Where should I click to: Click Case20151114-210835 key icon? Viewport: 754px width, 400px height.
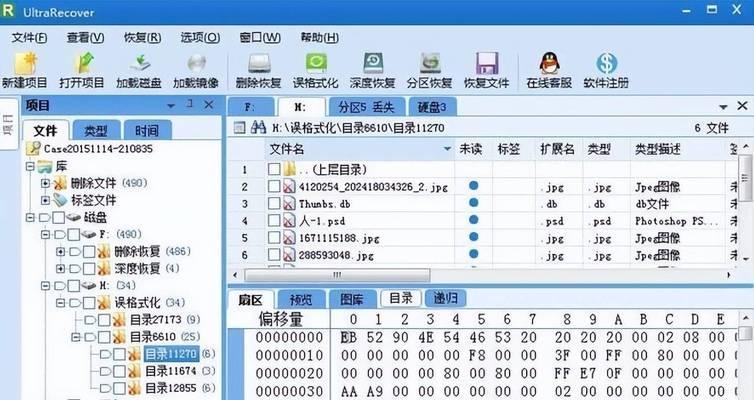click(33, 149)
